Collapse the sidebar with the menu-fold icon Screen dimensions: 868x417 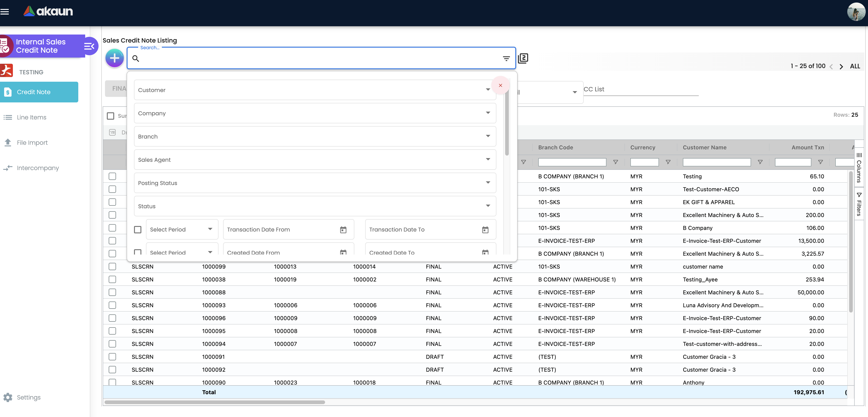pos(89,46)
